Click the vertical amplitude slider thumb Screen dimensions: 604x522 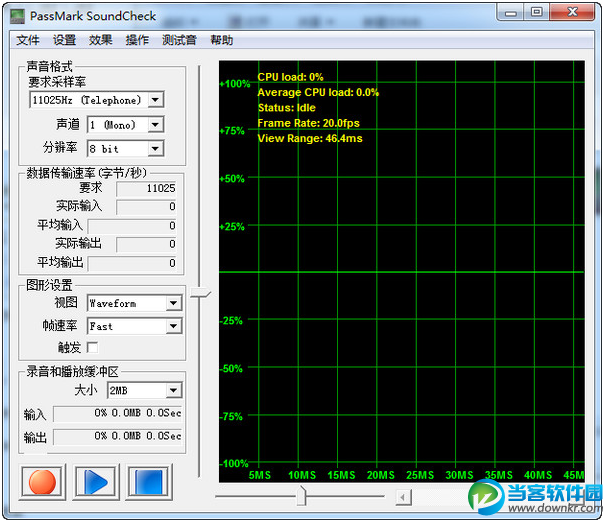coord(200,293)
